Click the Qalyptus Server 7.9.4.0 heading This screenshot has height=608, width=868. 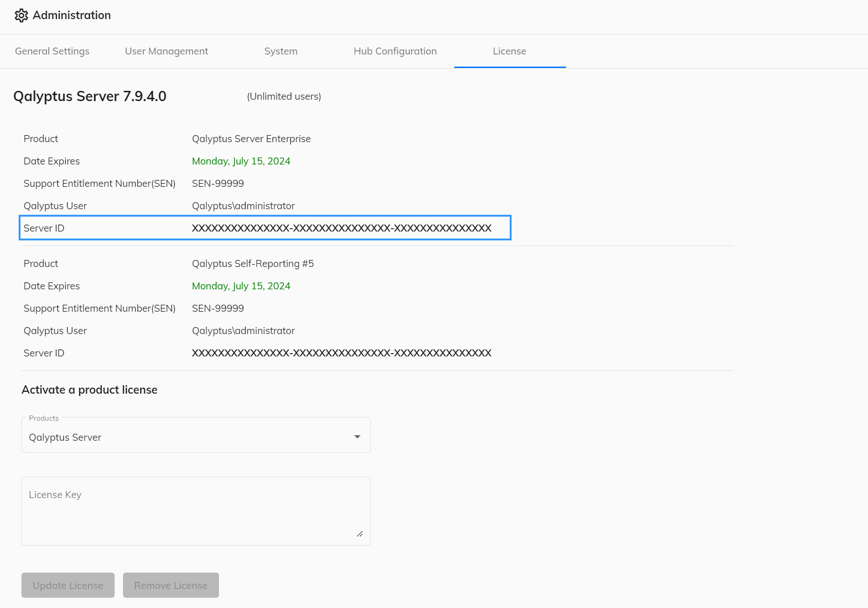pyautogui.click(x=90, y=96)
